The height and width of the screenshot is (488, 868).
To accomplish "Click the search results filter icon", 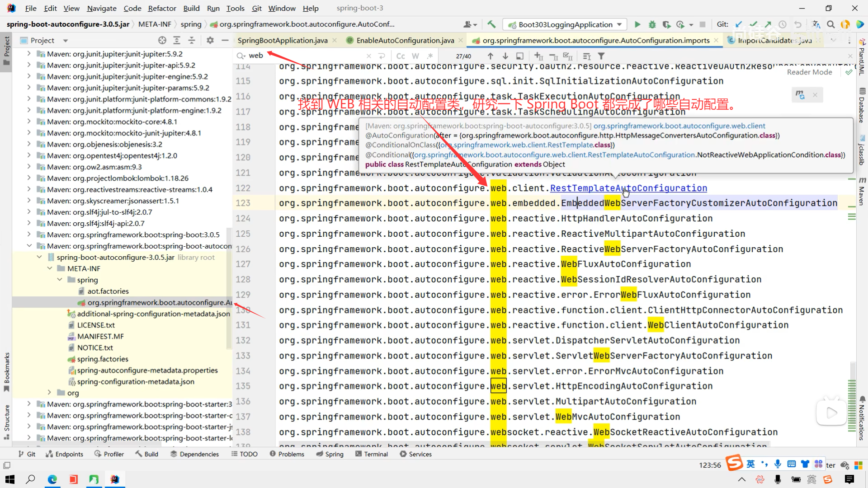I will (601, 56).
